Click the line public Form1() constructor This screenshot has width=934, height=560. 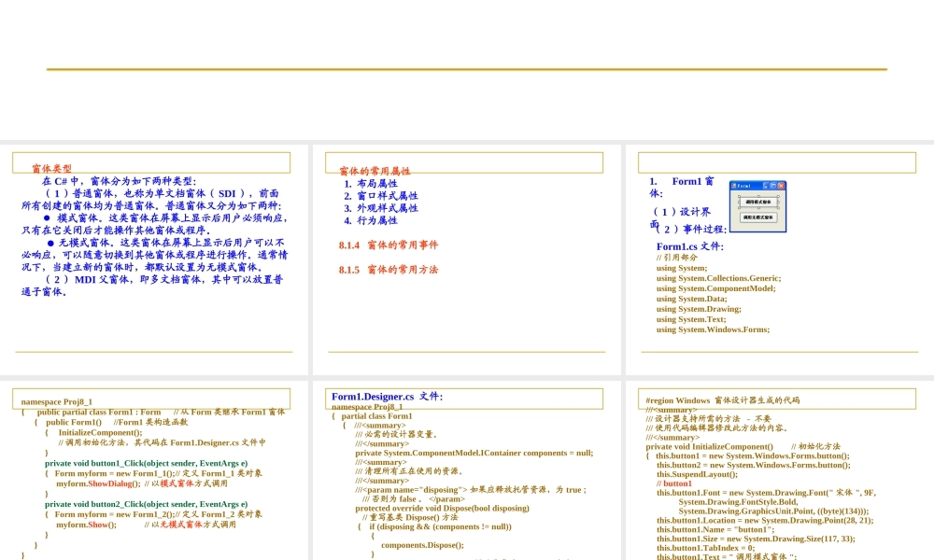click(x=73, y=422)
